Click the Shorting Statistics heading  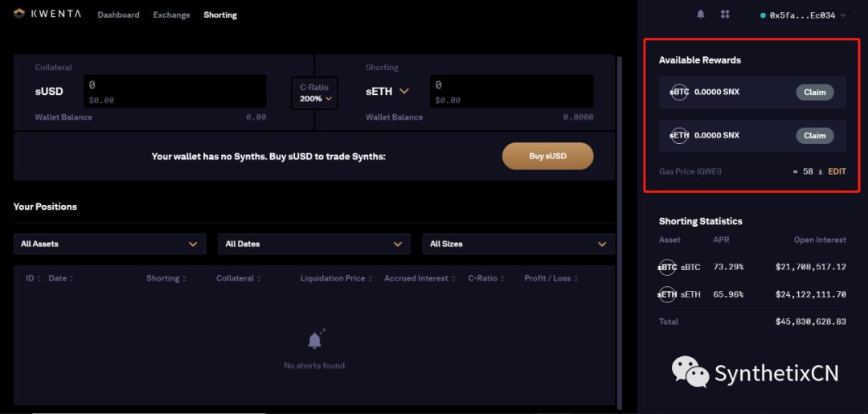701,221
